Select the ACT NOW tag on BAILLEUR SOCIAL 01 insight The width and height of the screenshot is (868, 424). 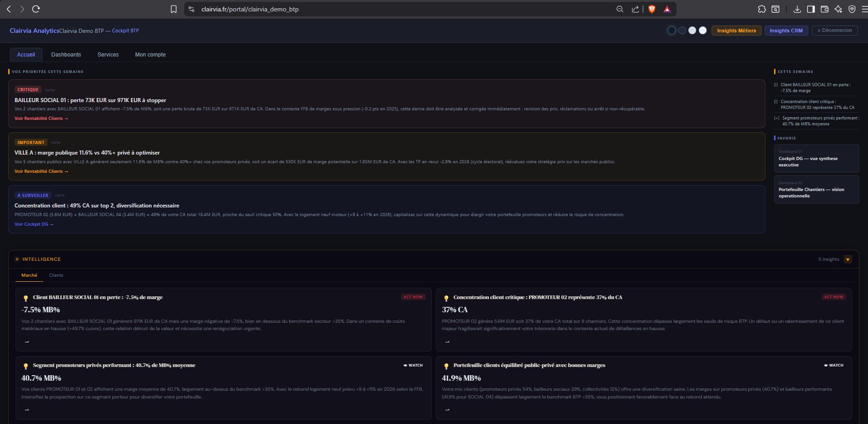tap(413, 297)
